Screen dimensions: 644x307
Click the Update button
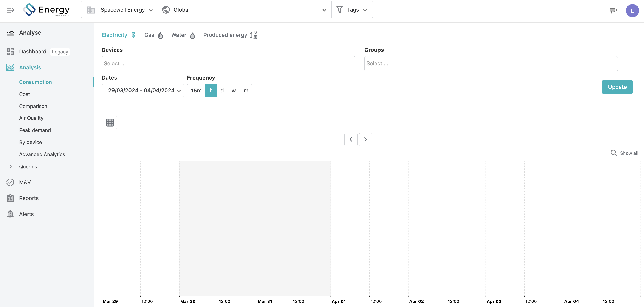(617, 87)
